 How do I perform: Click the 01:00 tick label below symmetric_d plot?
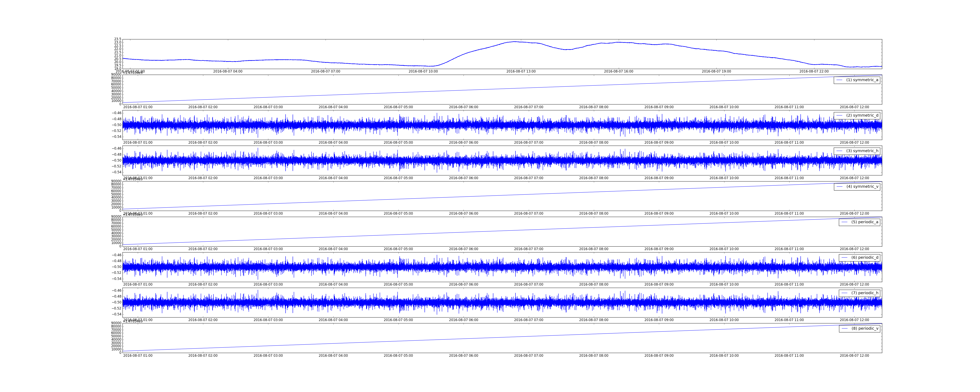pos(138,143)
